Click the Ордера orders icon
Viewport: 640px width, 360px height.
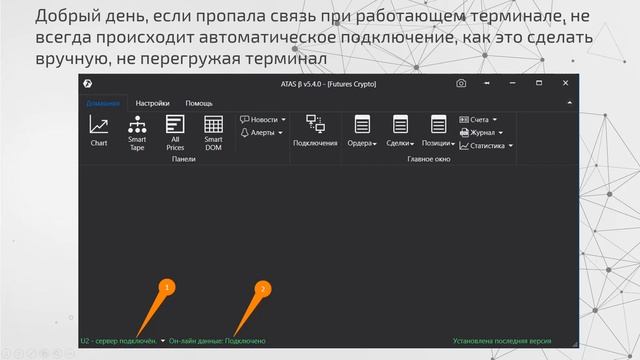coord(362,124)
